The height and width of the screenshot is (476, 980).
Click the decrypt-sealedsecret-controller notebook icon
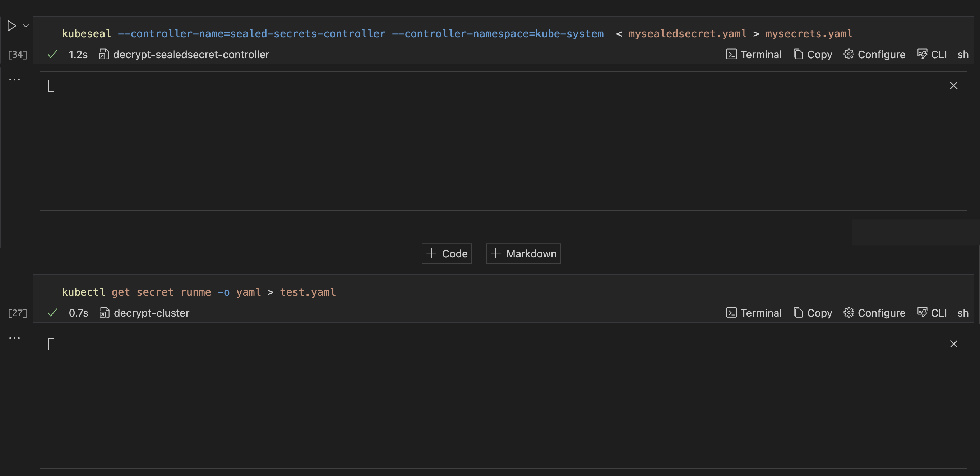point(103,54)
